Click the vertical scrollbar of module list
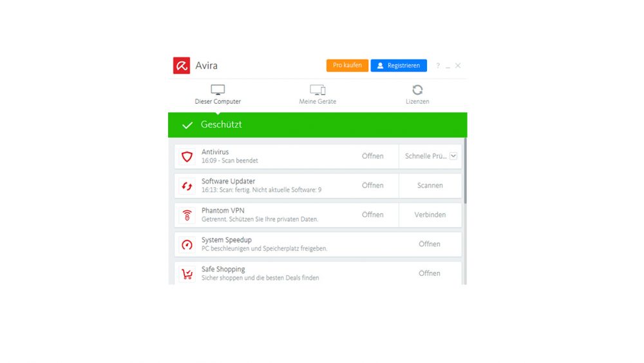The width and height of the screenshot is (644, 363). [466, 171]
